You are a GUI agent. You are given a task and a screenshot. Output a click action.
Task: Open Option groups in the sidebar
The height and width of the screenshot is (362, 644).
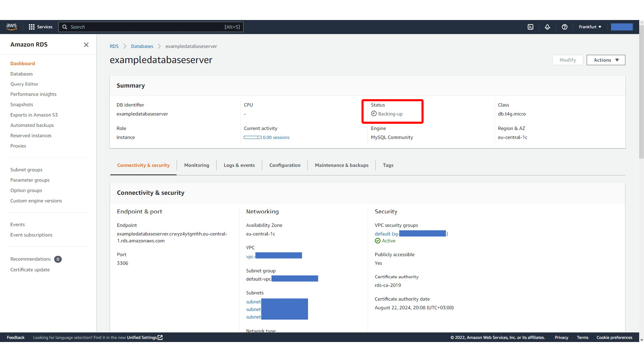click(x=26, y=191)
